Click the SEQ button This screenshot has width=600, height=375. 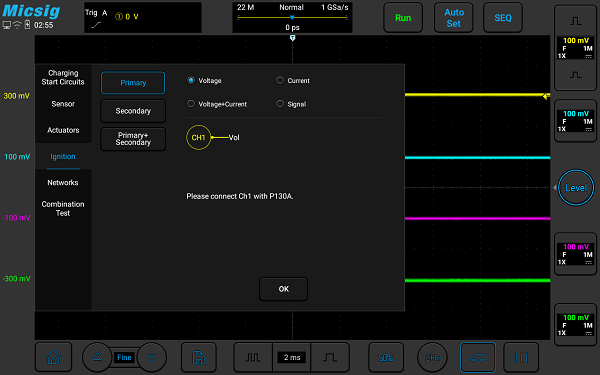click(503, 18)
